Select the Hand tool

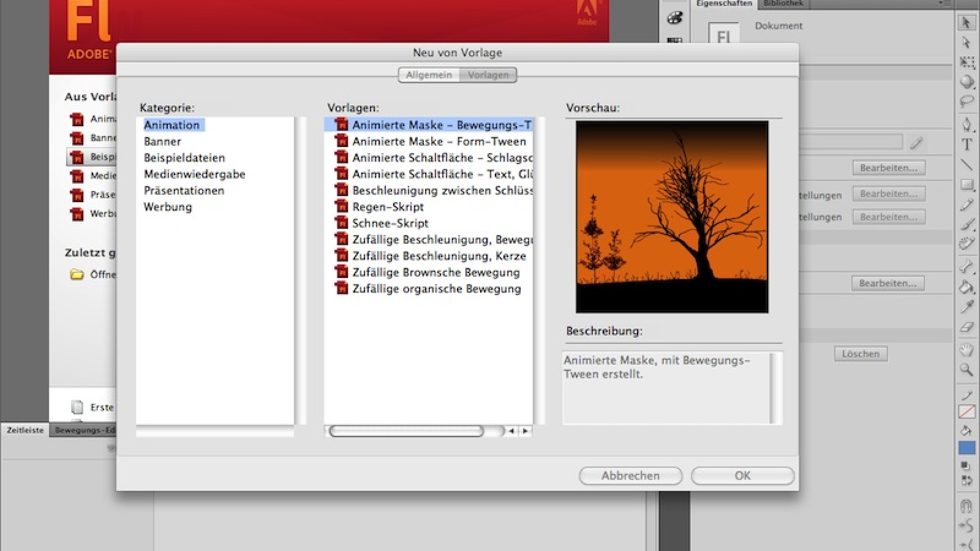click(967, 350)
